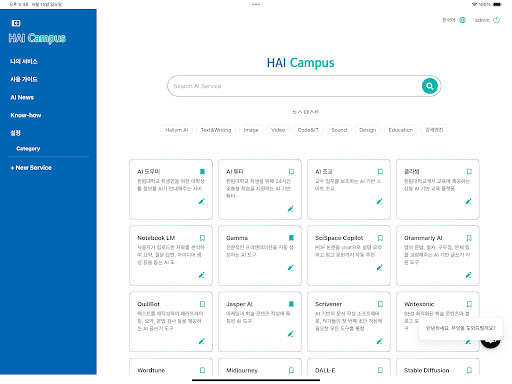512x384 pixels.
Task: Open the Midjourney service card title
Action: click(242, 370)
